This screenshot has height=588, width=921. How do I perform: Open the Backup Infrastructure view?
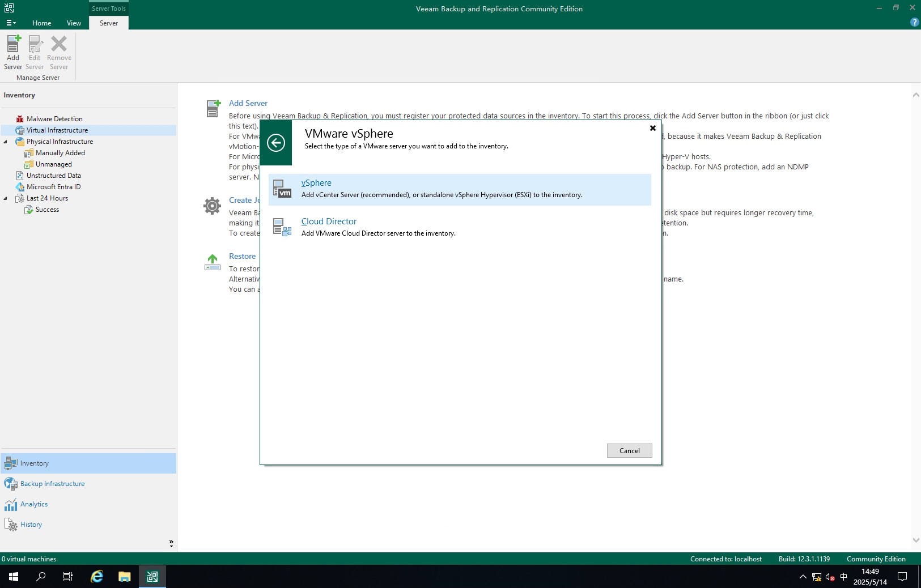pyautogui.click(x=52, y=484)
